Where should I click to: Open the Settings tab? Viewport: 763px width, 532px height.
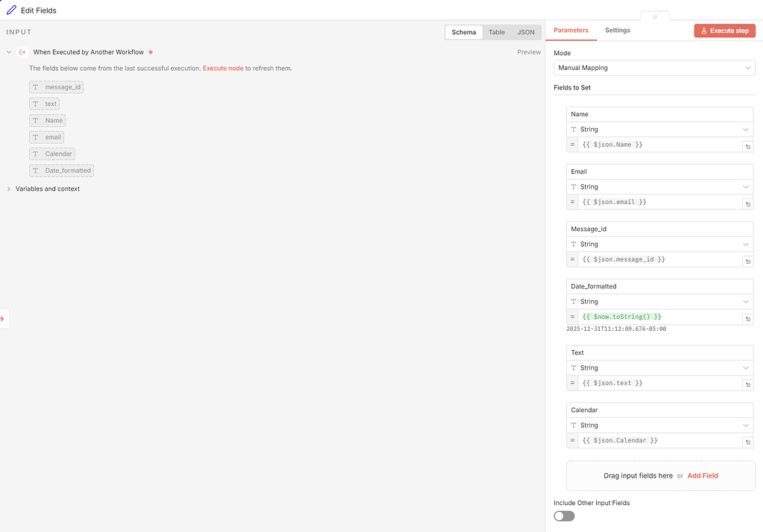[617, 31]
